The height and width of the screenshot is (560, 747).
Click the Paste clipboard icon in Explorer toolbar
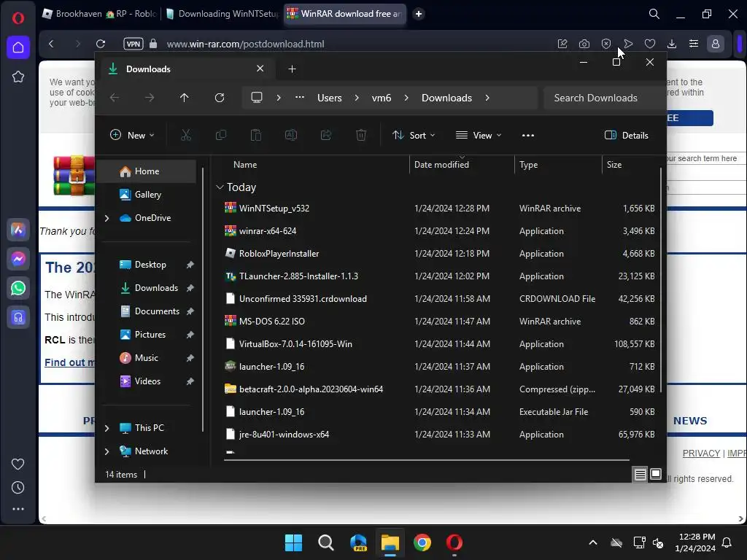pyautogui.click(x=256, y=135)
